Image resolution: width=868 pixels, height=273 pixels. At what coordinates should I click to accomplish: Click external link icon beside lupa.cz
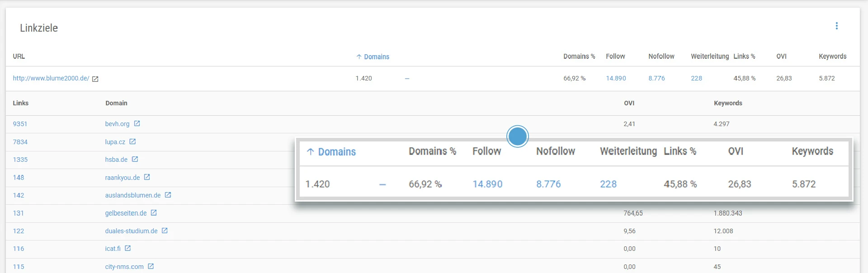132,141
